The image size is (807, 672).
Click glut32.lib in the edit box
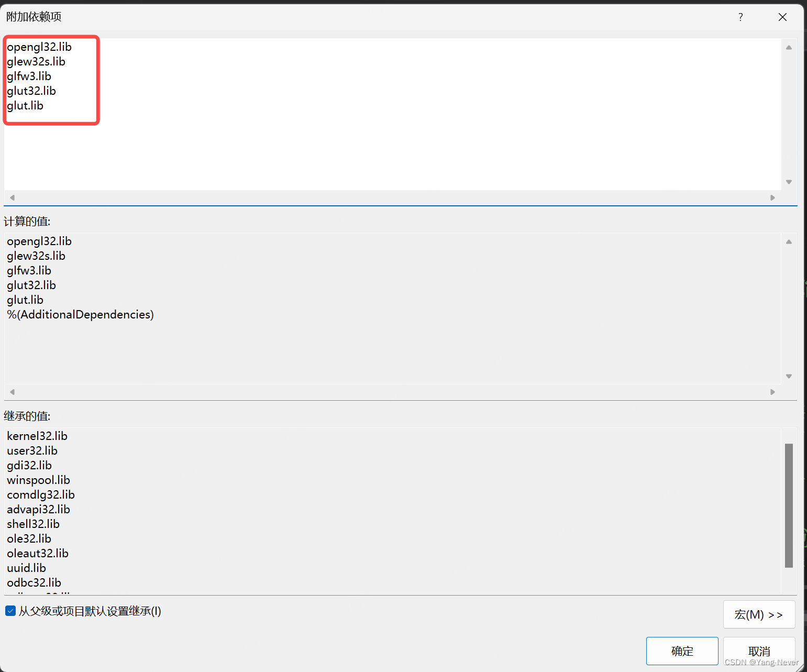(31, 91)
